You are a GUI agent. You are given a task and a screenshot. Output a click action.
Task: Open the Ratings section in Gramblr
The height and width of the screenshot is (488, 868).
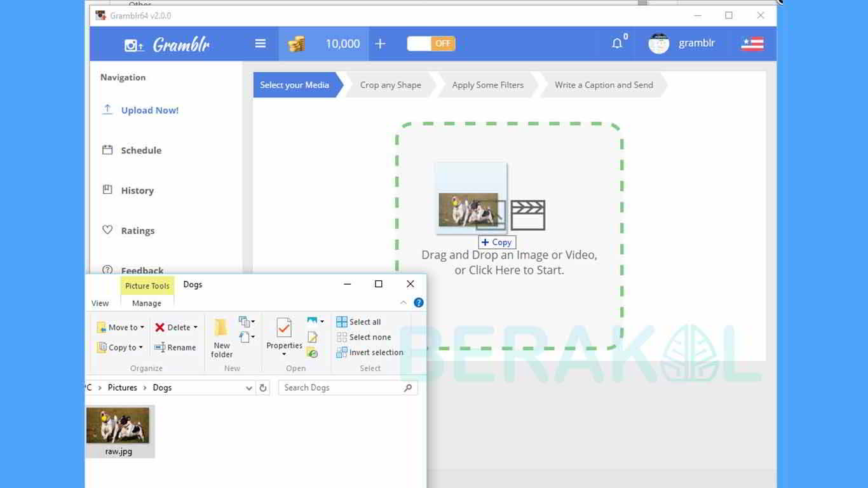pyautogui.click(x=137, y=230)
